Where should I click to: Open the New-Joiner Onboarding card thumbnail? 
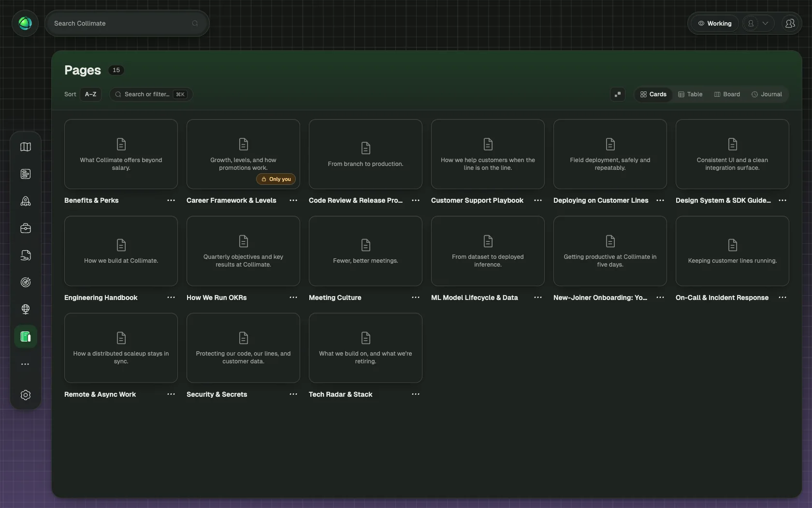point(610,251)
